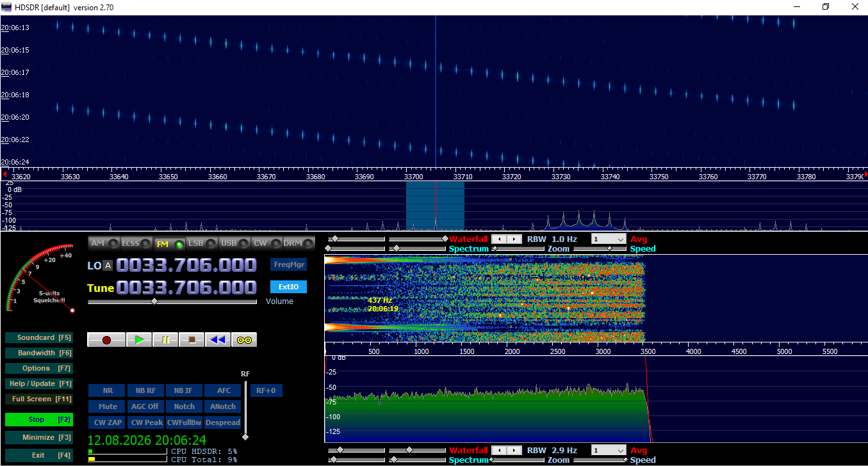The image size is (868, 466).
Task: Click the Volume slider
Action: click(172, 301)
